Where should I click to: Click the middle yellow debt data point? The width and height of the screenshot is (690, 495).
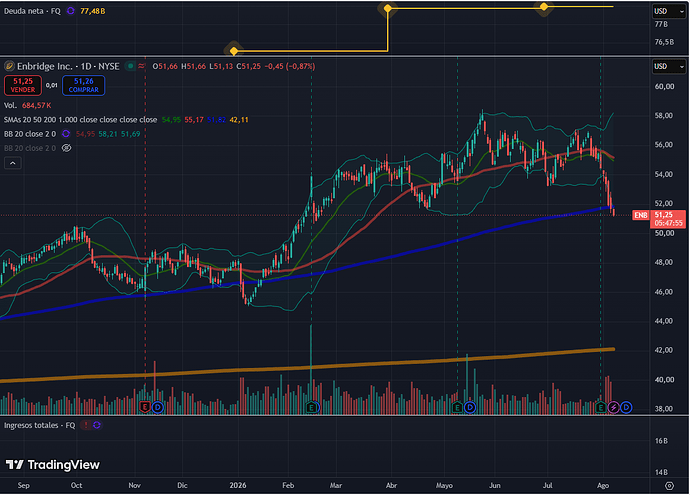[x=388, y=8]
